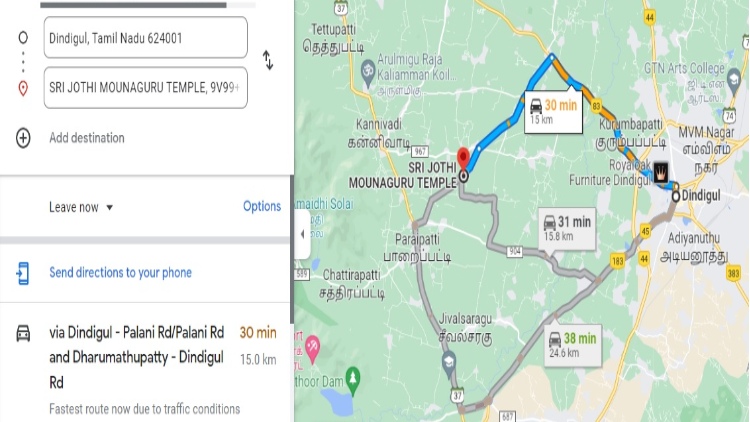
Task: Choose the 38 min 24.6 km alternate route
Action: pos(573,345)
